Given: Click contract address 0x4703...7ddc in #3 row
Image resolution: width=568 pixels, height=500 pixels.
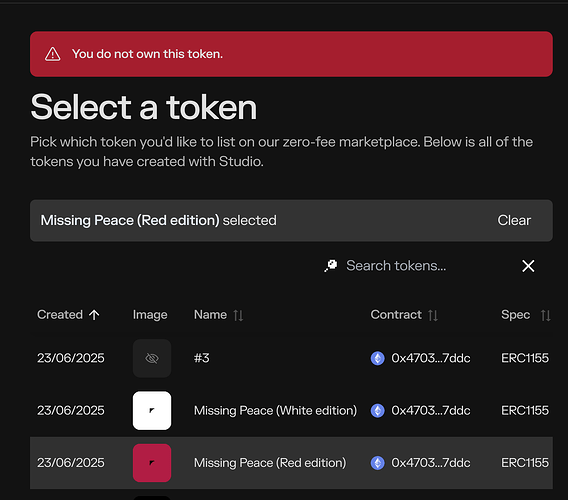Looking at the screenshot, I should [x=431, y=358].
